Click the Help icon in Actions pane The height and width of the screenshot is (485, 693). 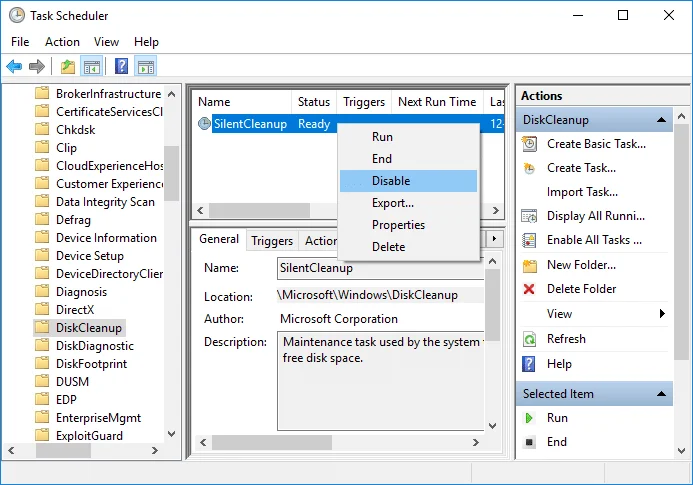(x=529, y=364)
